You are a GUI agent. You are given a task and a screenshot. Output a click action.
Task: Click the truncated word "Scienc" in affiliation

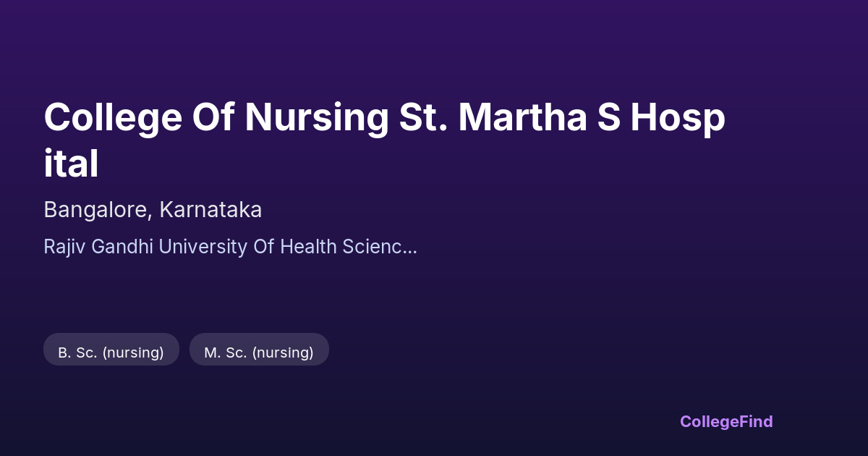(x=372, y=248)
